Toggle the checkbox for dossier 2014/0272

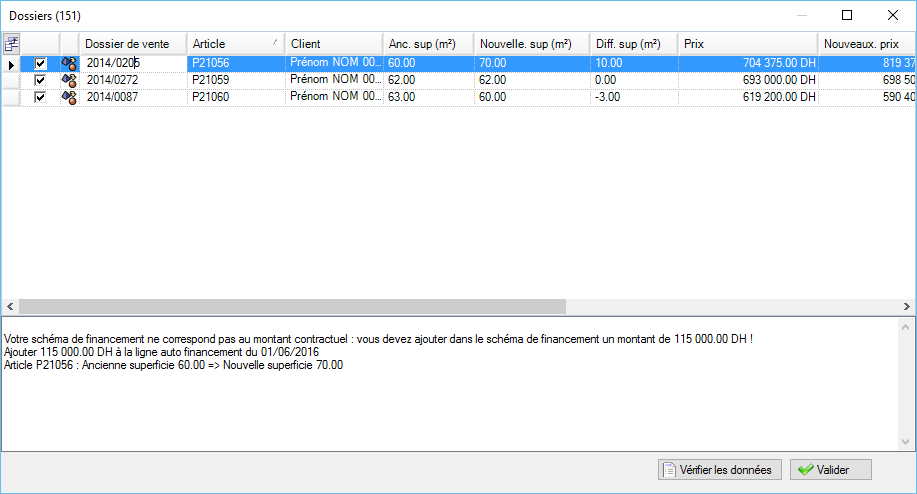tap(40, 80)
